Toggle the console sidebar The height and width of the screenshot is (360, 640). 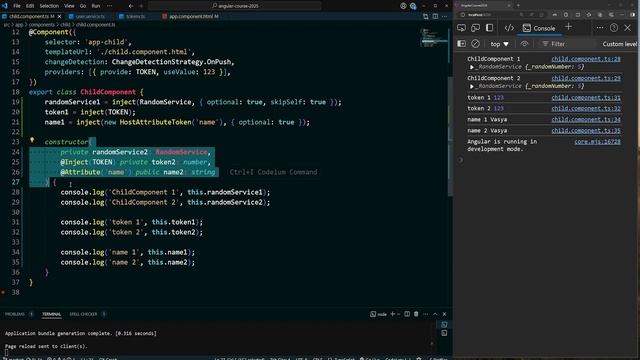[461, 43]
